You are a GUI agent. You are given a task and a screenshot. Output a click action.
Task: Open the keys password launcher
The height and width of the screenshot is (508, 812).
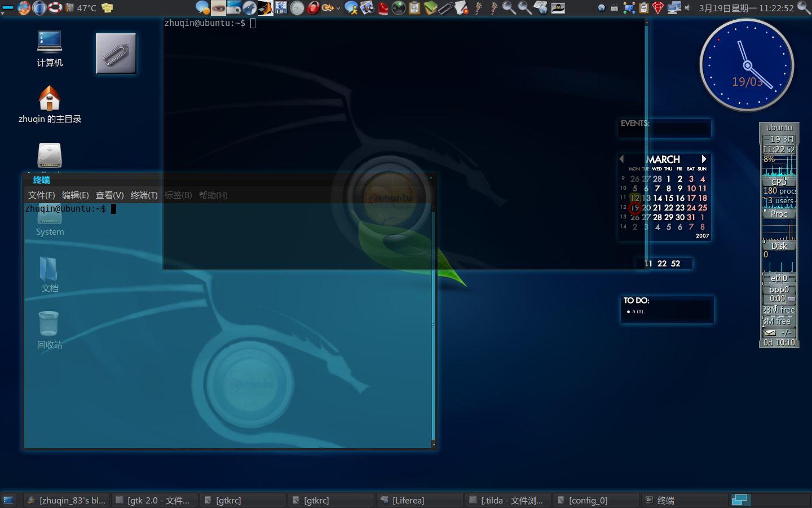[x=328, y=8]
